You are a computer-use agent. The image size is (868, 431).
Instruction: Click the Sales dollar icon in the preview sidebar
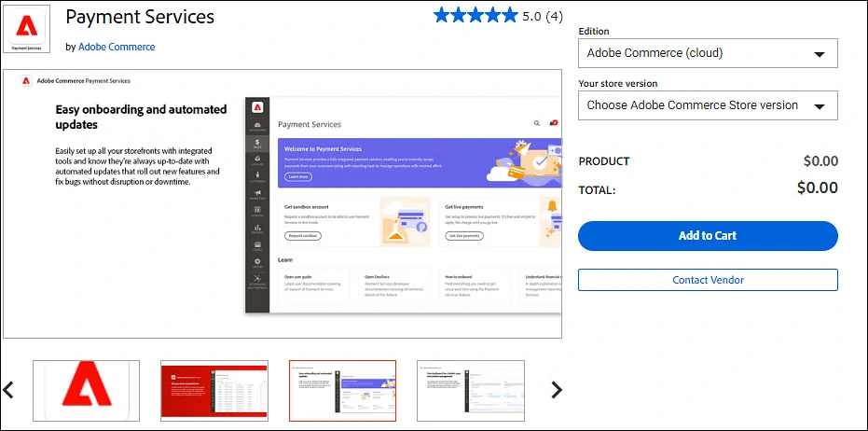tap(257, 144)
